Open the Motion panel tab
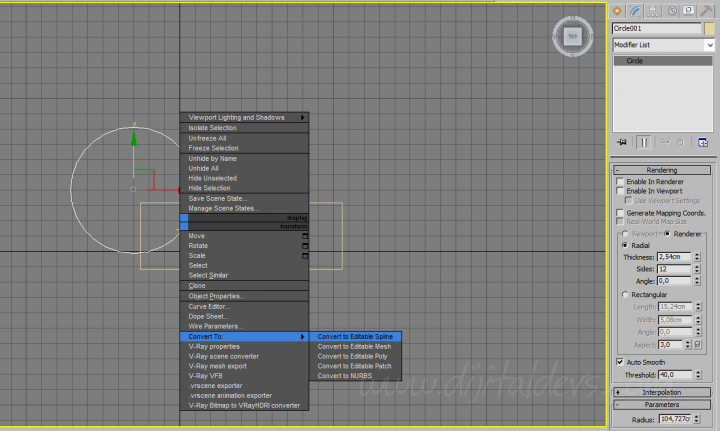This screenshot has height=431, width=720. point(671,10)
